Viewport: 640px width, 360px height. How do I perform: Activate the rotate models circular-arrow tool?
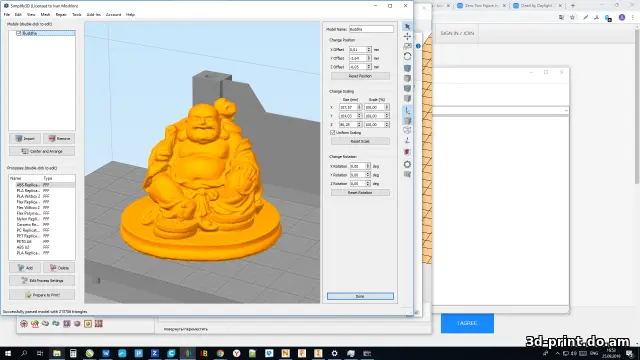tap(407, 56)
